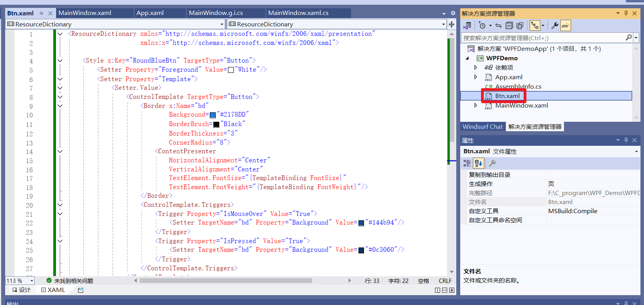Click the 未找到相关问题 status indicator
The height and width of the screenshot is (305, 644).
[70, 281]
